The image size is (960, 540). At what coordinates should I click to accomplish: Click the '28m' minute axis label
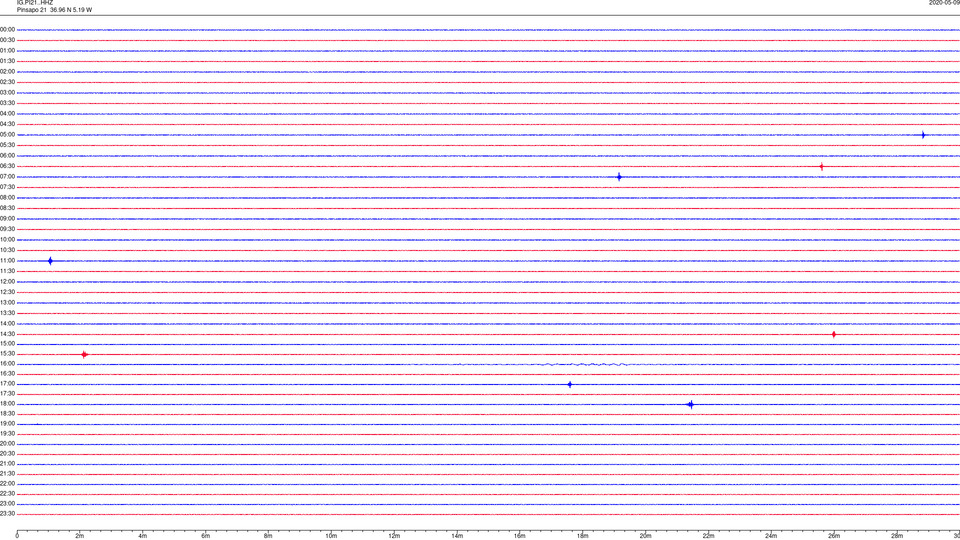(x=897, y=536)
